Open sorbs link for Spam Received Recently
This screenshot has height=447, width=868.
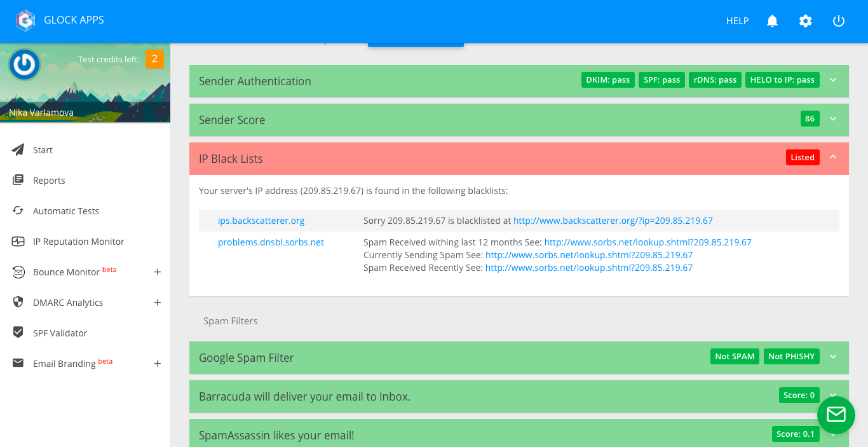[x=589, y=268]
